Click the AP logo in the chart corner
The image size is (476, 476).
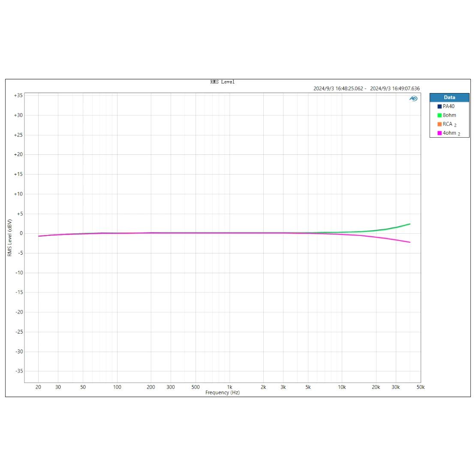coord(413,99)
